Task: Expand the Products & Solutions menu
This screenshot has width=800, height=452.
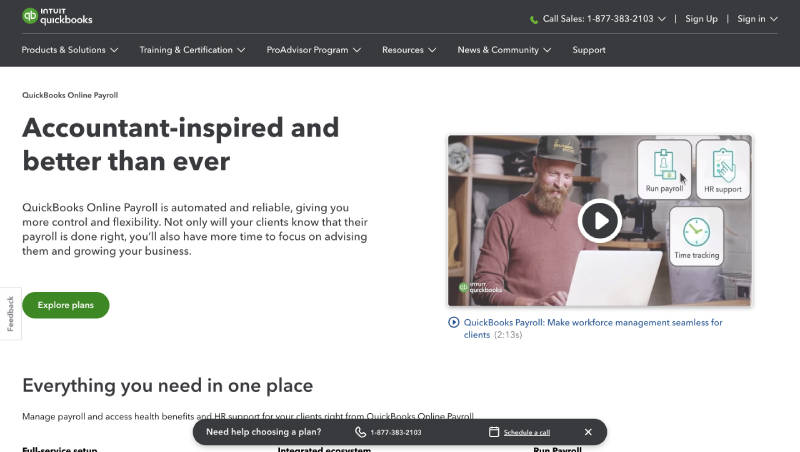Action: tap(70, 50)
